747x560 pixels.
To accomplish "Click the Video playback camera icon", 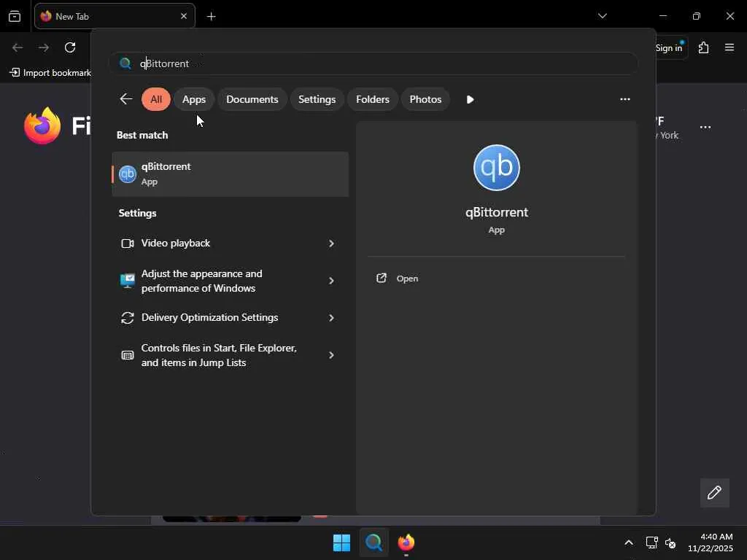I will (127, 244).
